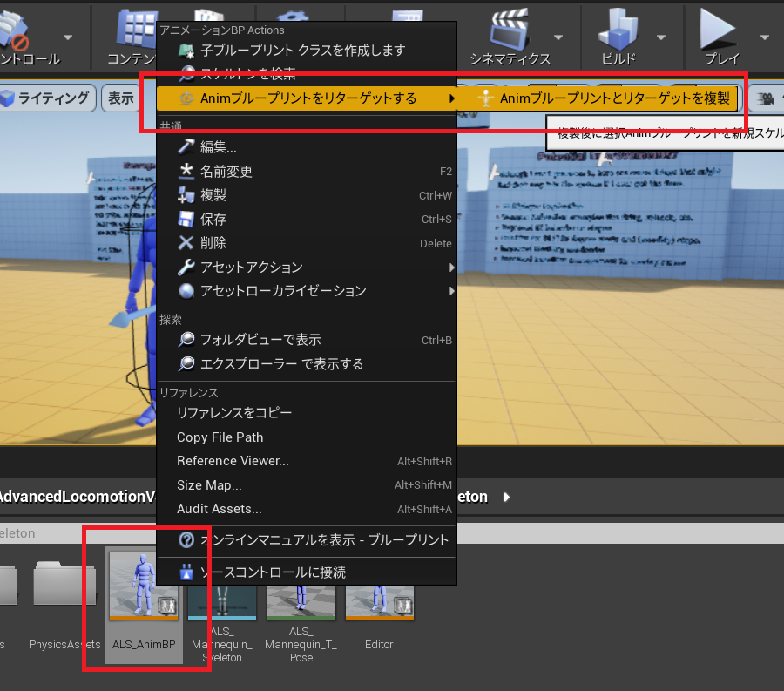Viewport: 784px width, 691px height.
Task: Select Copy File Path menu entry
Action: (x=307, y=437)
